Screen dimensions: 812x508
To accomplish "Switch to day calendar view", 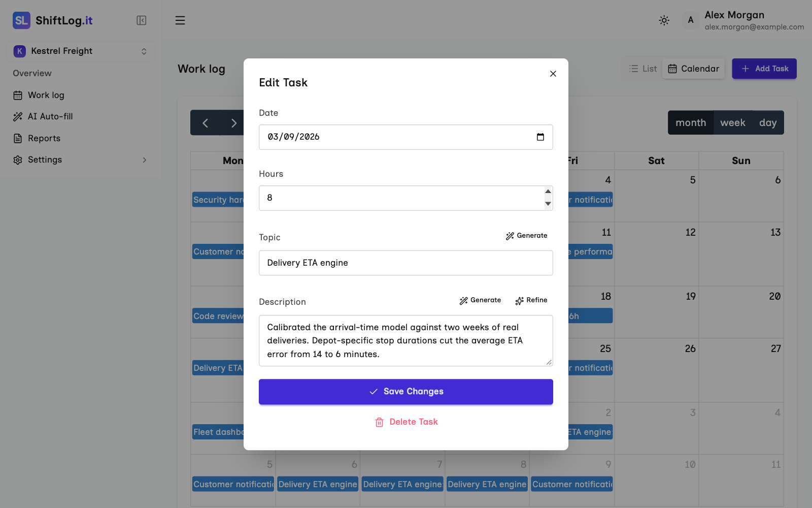I will [x=768, y=122].
